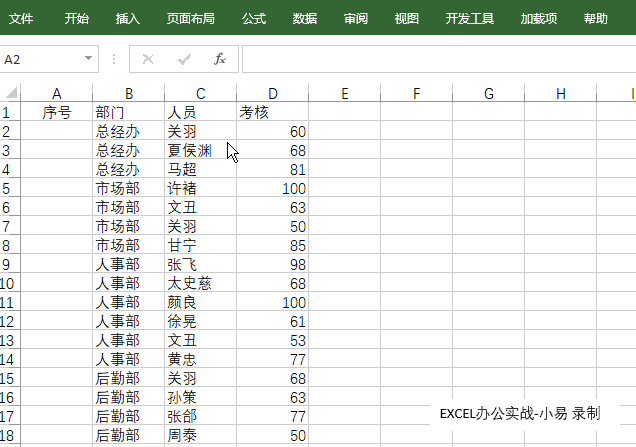The height and width of the screenshot is (447, 636).
Task: Click score 85 in row 8
Action: tap(273, 245)
